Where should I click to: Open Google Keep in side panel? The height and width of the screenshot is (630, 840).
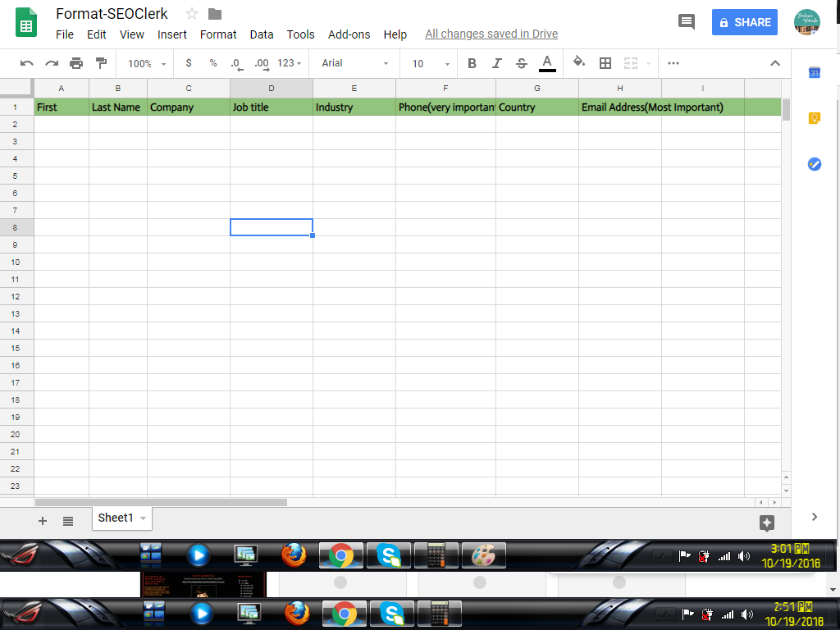[x=815, y=118]
